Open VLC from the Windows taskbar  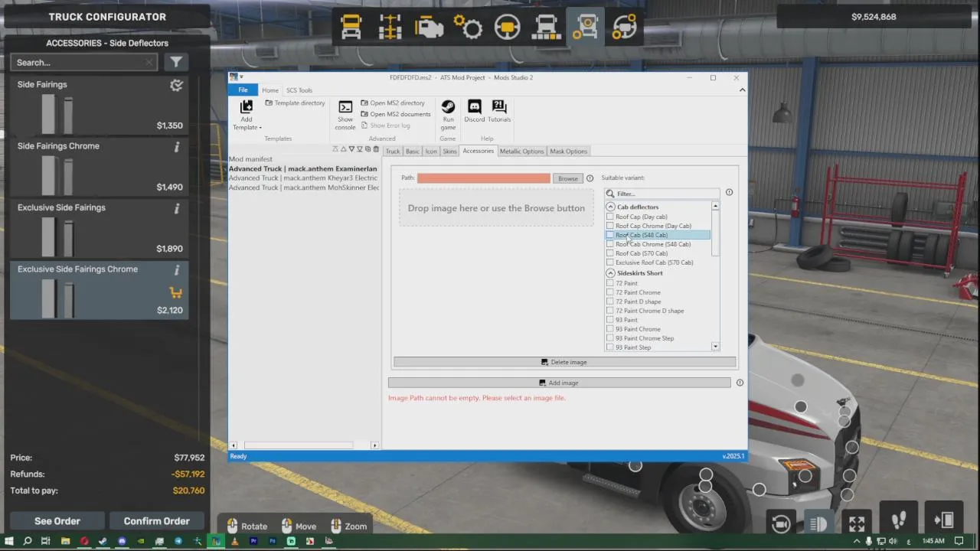[234, 541]
